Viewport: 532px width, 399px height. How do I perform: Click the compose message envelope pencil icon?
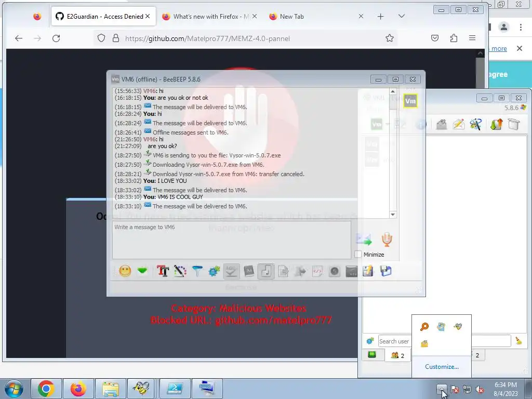click(458, 124)
